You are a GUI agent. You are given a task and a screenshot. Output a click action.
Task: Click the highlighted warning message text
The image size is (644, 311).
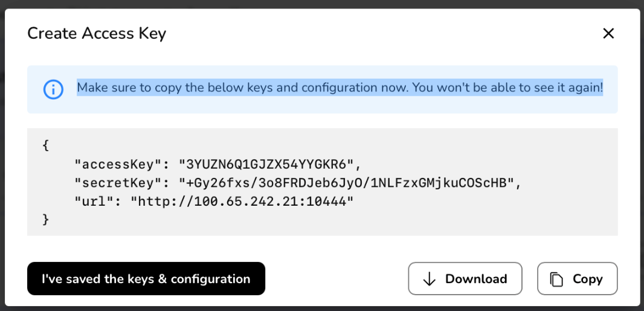click(x=340, y=88)
